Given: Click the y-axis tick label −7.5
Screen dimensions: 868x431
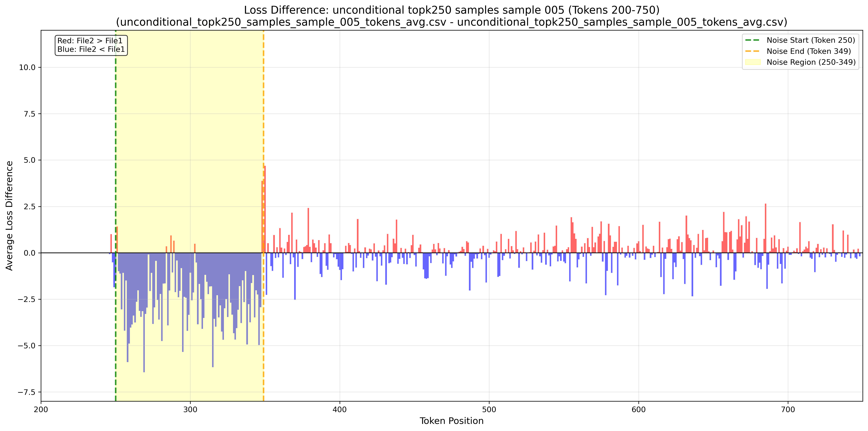Looking at the screenshot, I should pos(27,392).
